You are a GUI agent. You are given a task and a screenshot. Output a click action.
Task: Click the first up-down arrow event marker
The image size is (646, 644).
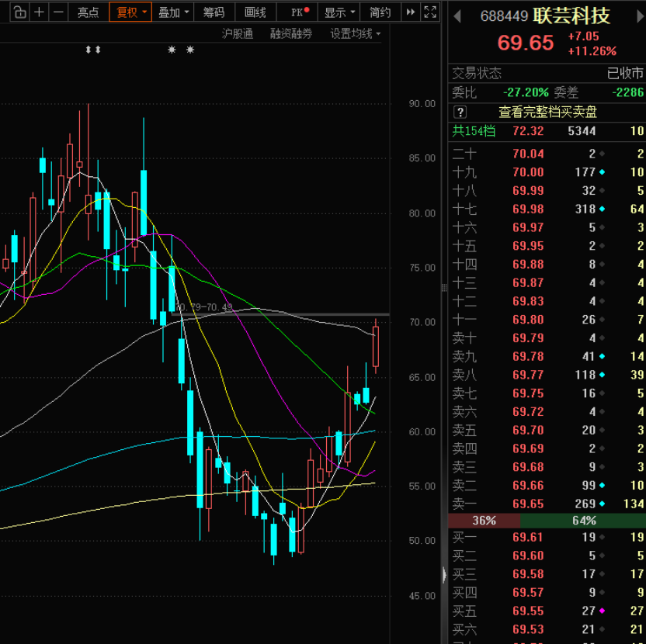(89, 50)
